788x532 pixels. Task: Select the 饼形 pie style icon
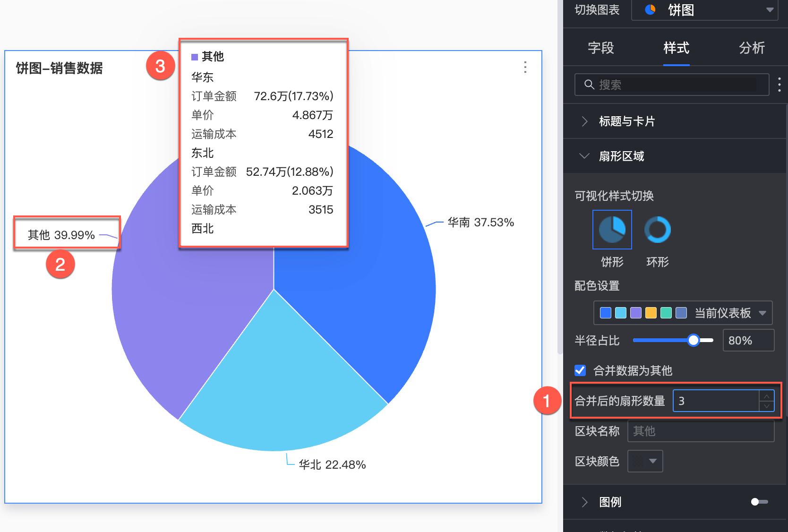tap(612, 230)
